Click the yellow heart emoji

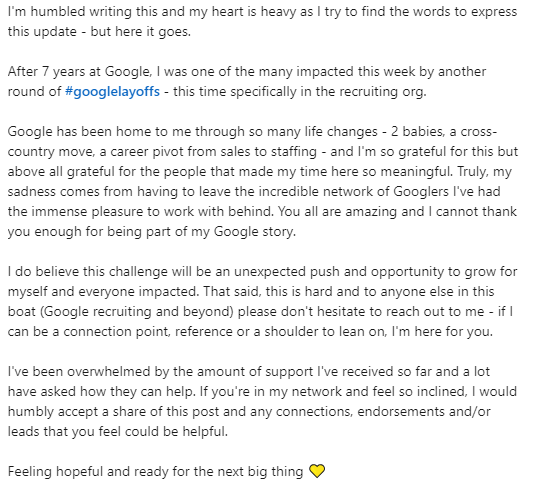[x=317, y=471]
